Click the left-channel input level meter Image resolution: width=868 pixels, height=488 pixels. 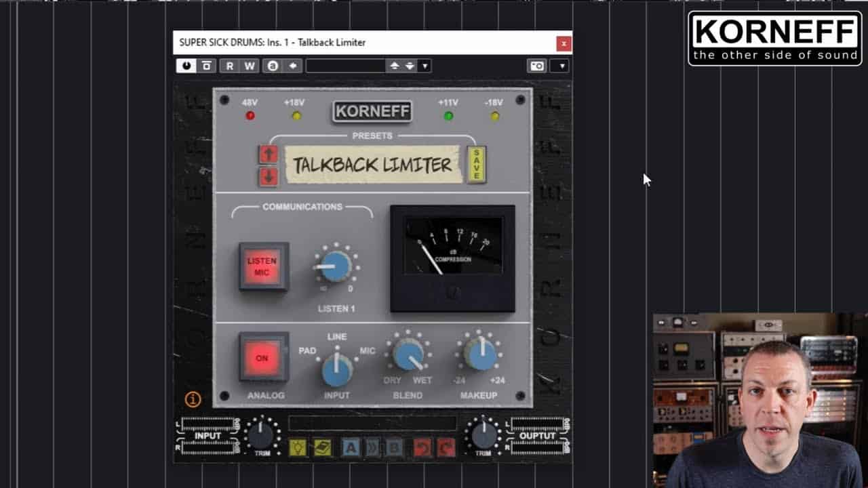[208, 424]
